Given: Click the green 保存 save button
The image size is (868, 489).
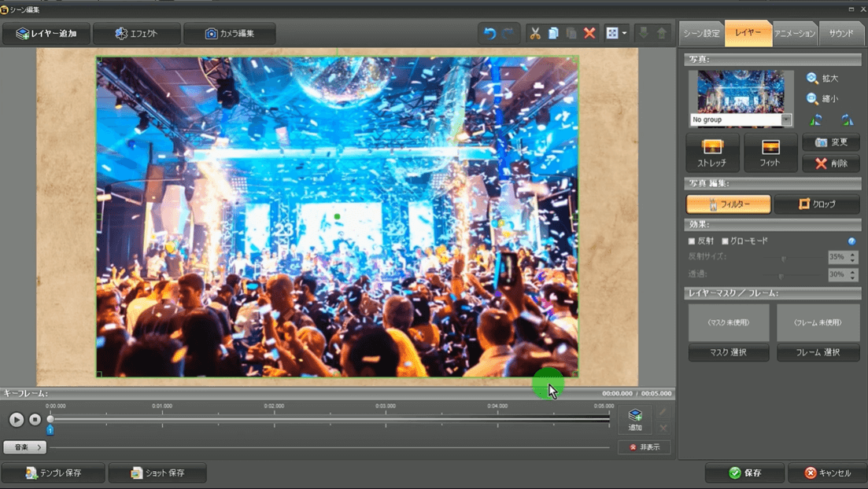Looking at the screenshot, I should (x=744, y=473).
